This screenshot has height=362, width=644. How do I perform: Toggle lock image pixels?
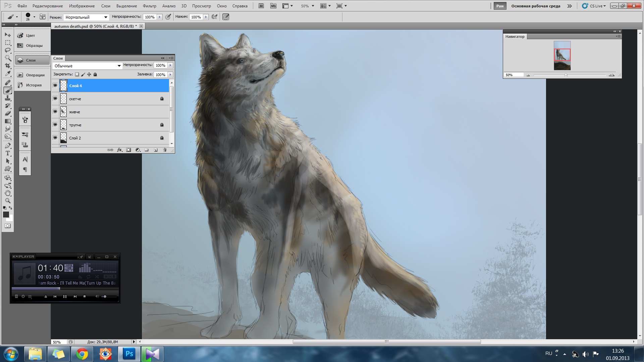[83, 74]
